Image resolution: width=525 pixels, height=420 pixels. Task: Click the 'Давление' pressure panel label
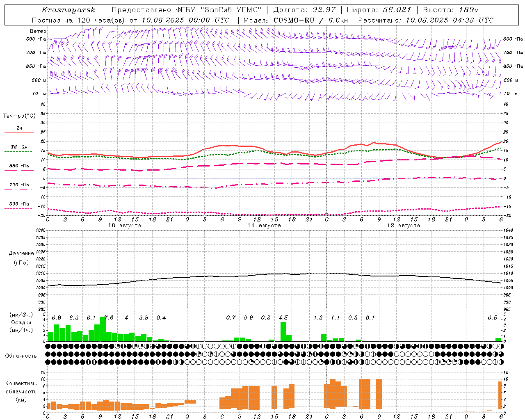tap(21, 253)
